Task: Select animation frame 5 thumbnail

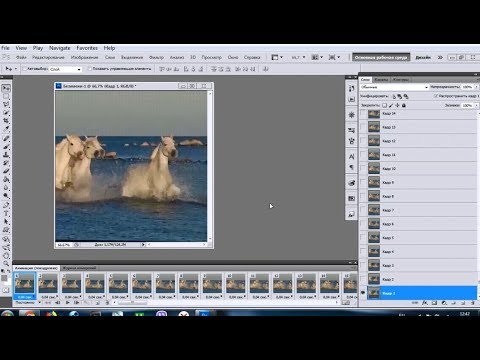Action: (x=118, y=283)
